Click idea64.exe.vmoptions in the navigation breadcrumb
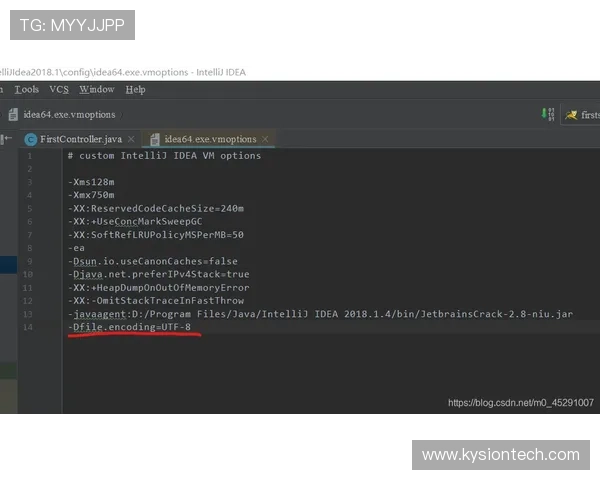Screen dimensions: 600x480 click(69, 115)
